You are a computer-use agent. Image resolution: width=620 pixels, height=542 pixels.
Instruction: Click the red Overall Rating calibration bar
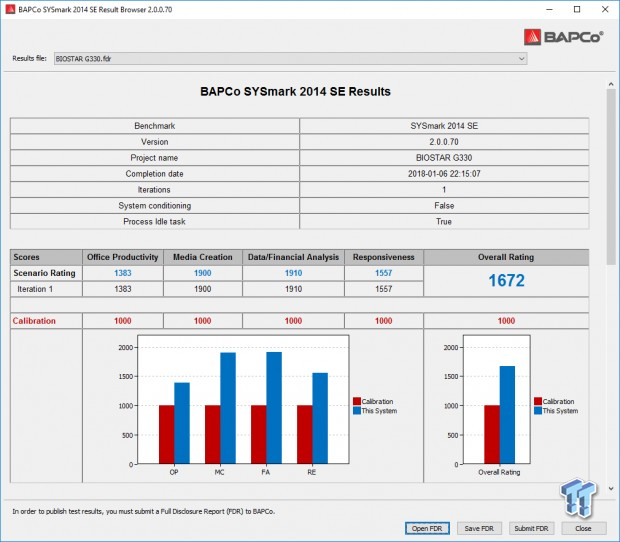pos(492,434)
